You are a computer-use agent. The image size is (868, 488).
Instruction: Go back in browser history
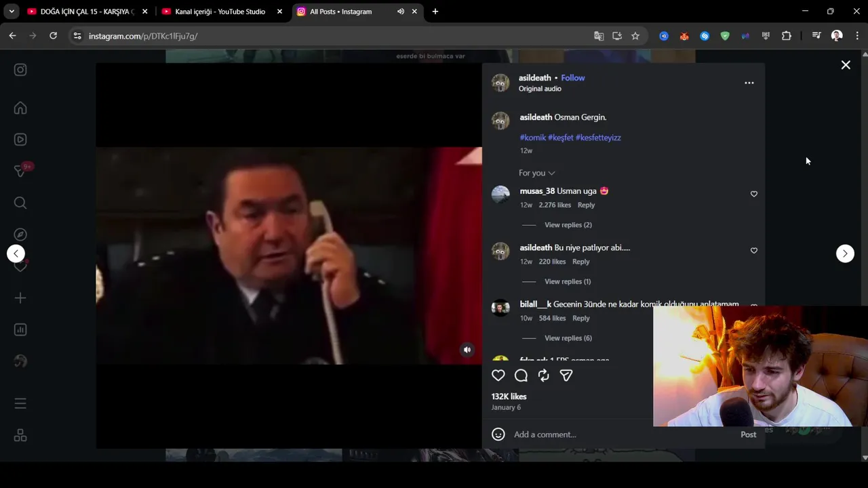pyautogui.click(x=12, y=36)
